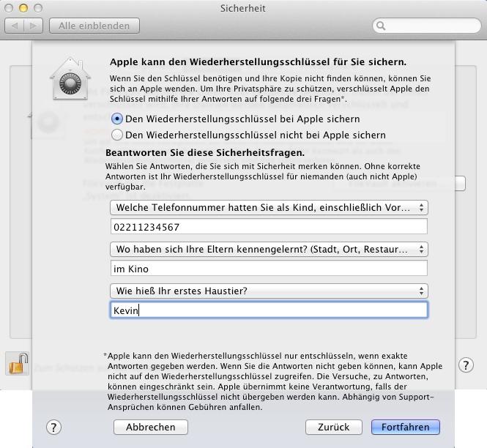Click the Zurück button
Image resolution: width=487 pixels, height=448 pixels.
click(x=333, y=428)
